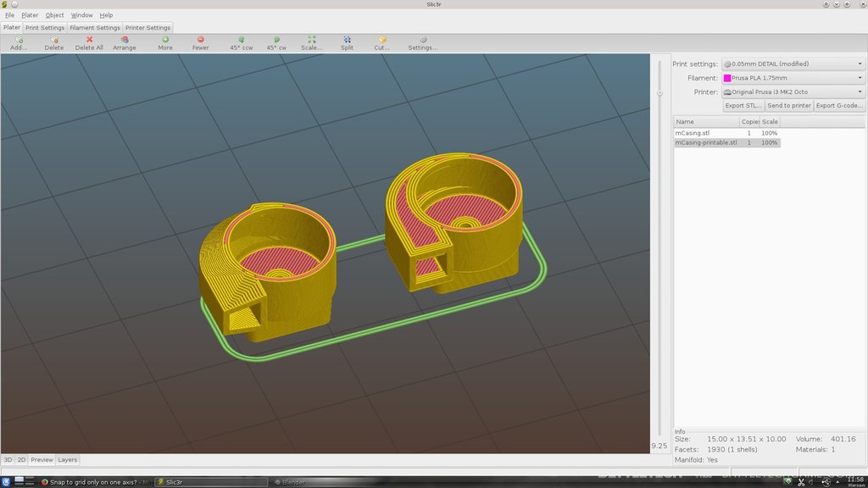
Task: Rotate object 45° cw
Action: tap(276, 40)
